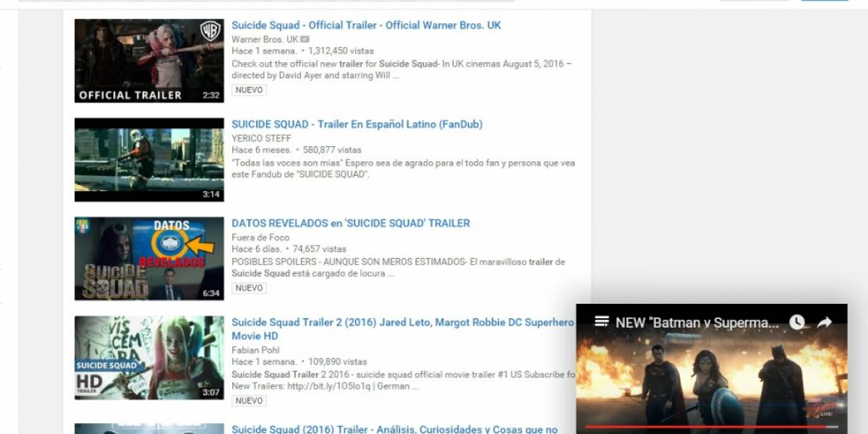868x434 pixels.
Task: Seek on the mini player red progress bar
Action: pyautogui.click(x=711, y=427)
